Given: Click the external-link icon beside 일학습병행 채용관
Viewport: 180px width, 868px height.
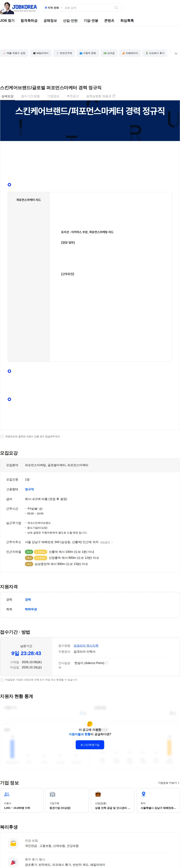Looking at the screenshot, I should pyautogui.click(x=114, y=96).
